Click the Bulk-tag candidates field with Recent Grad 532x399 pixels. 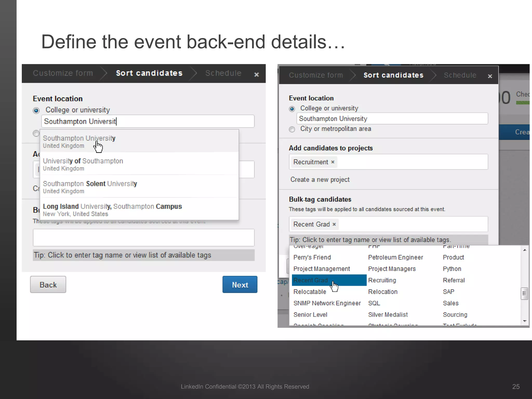click(389, 224)
